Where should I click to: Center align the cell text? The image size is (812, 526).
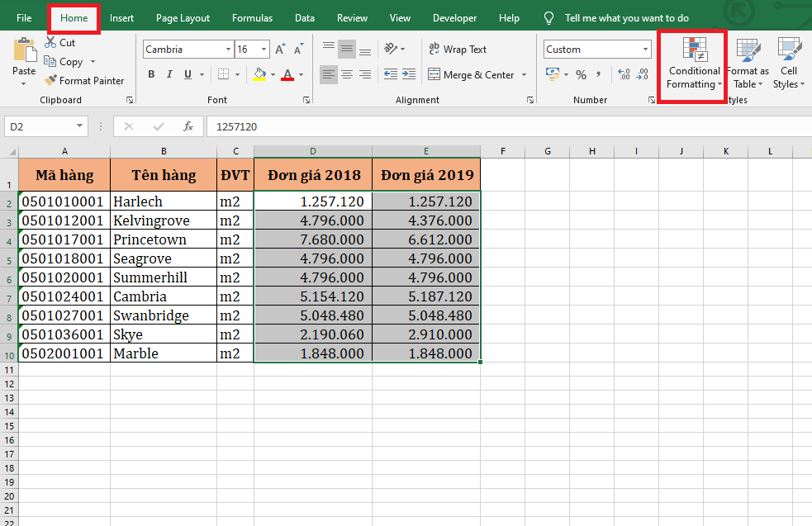[347, 75]
